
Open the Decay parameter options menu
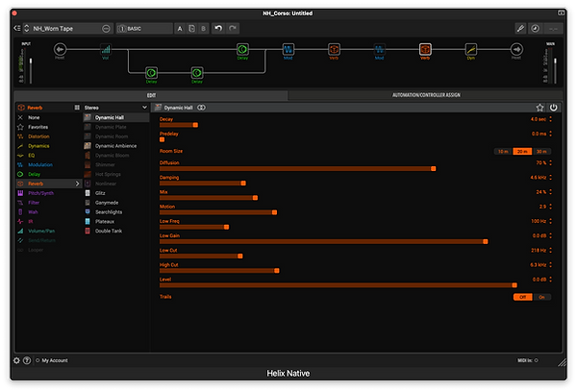[x=550, y=119]
